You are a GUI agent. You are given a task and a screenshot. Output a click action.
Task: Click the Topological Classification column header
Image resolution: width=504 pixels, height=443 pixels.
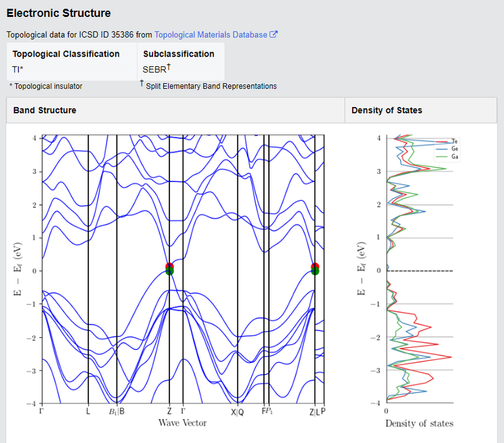[66, 54]
